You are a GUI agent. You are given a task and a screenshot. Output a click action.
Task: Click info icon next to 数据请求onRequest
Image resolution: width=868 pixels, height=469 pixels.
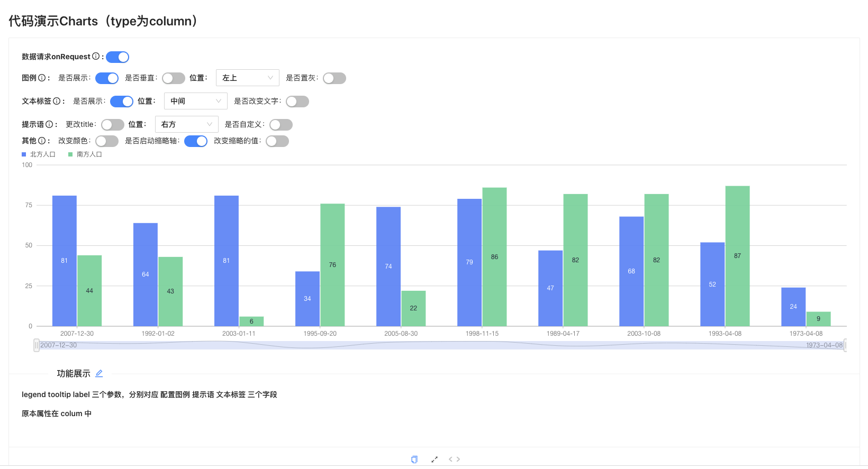[x=96, y=56]
